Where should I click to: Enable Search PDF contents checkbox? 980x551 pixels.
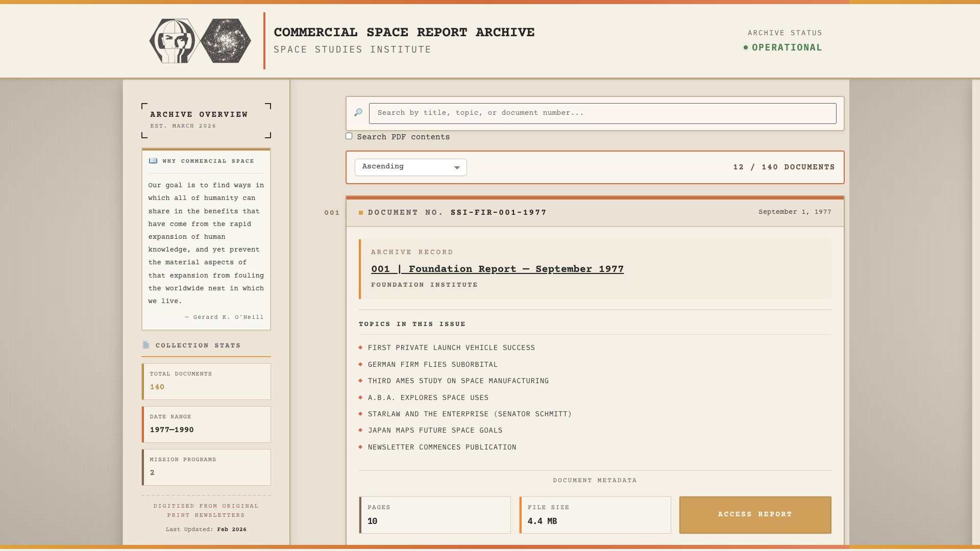click(x=349, y=136)
